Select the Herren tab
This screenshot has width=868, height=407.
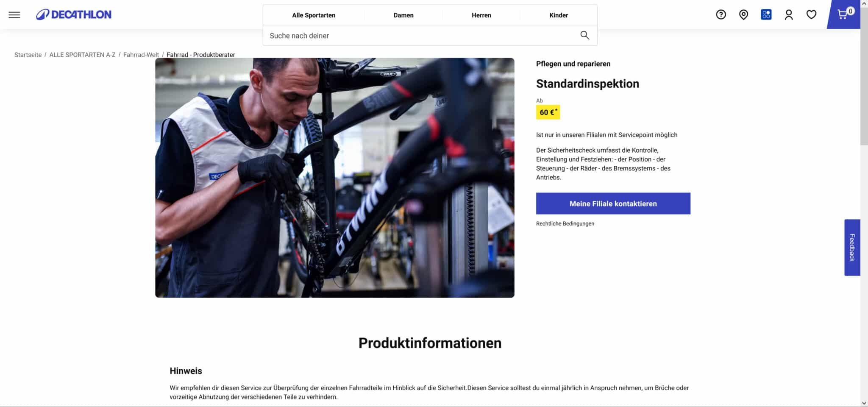481,15
